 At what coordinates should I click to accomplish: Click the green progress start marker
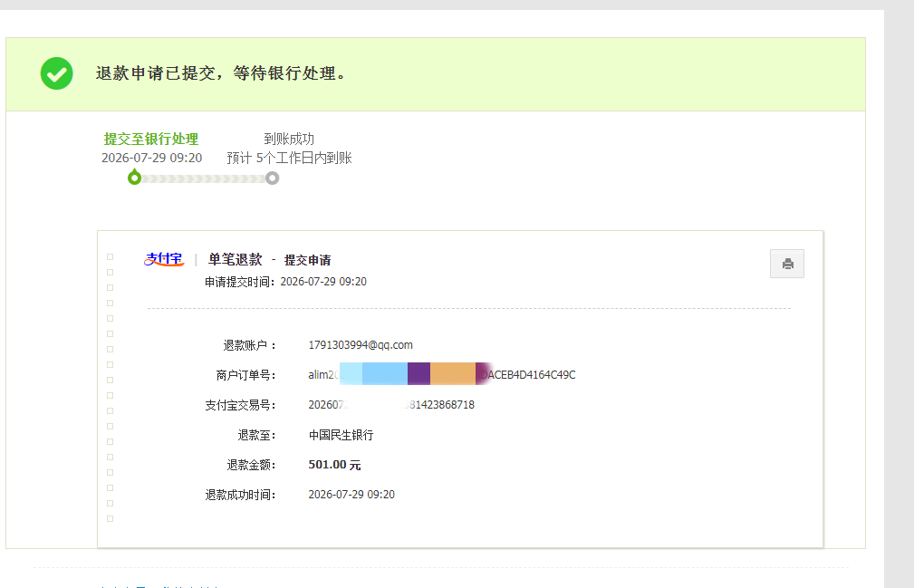pyautogui.click(x=135, y=178)
